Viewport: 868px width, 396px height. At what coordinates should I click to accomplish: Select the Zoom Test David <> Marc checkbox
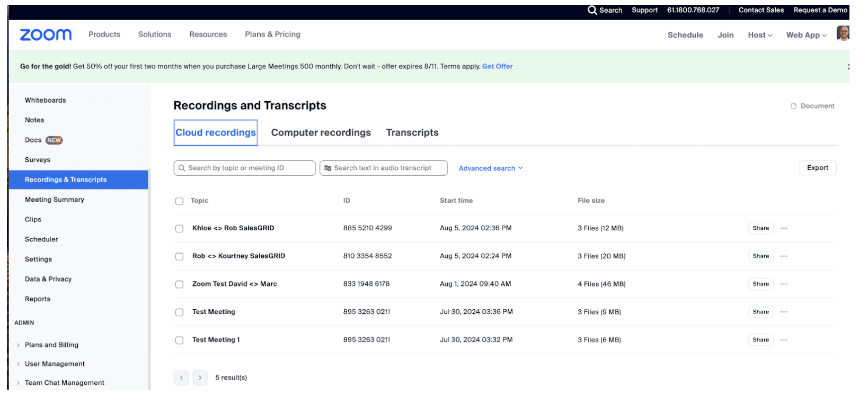click(179, 284)
